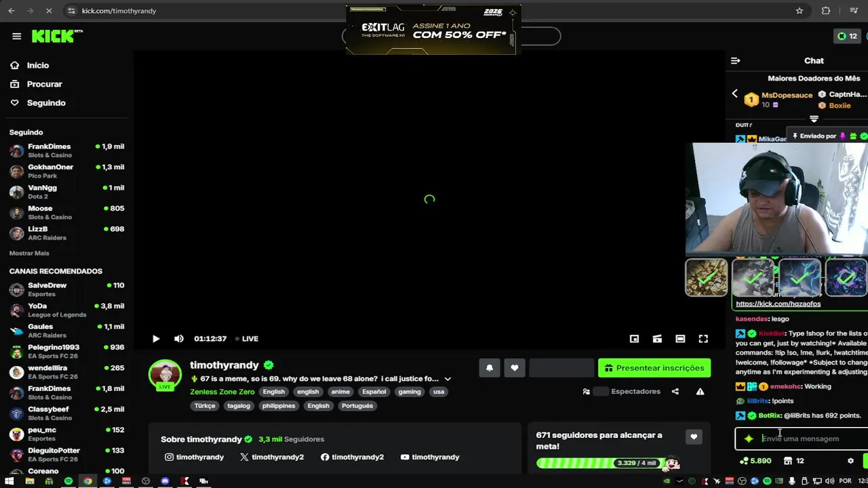Viewport: 868px width, 488px height.
Task: Enable mini player mode
Action: (634, 339)
